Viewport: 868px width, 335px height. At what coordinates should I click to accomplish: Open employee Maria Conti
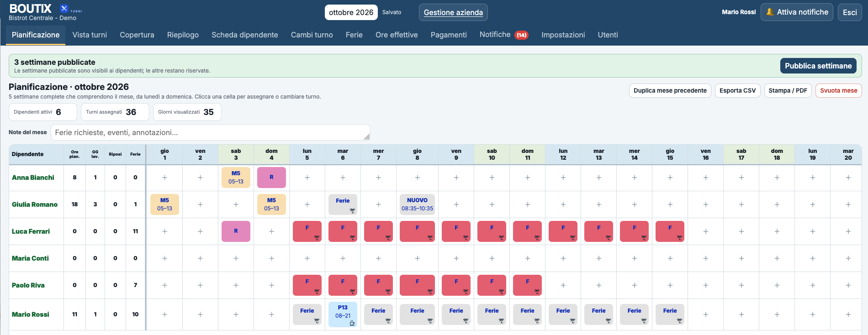point(30,258)
